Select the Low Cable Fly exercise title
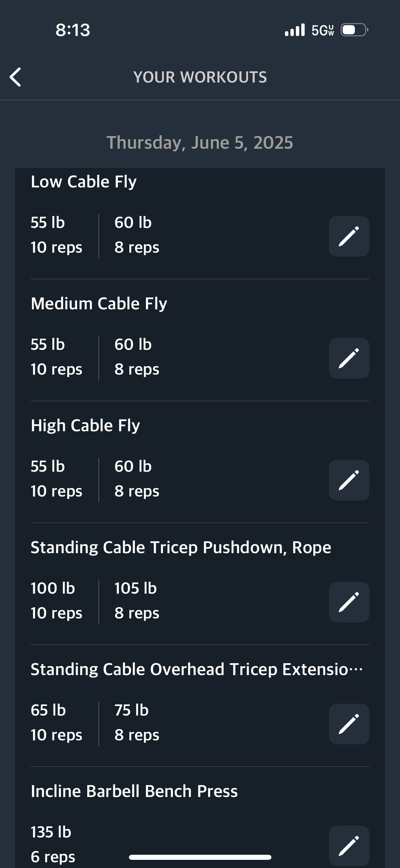This screenshot has height=868, width=400. pyautogui.click(x=84, y=182)
